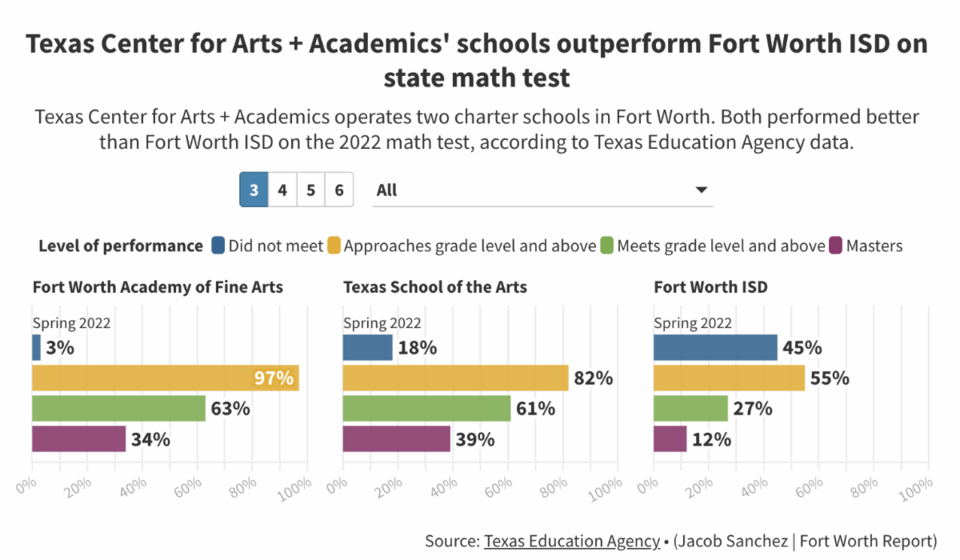Open Texas Education Agency source link

[x=571, y=540]
